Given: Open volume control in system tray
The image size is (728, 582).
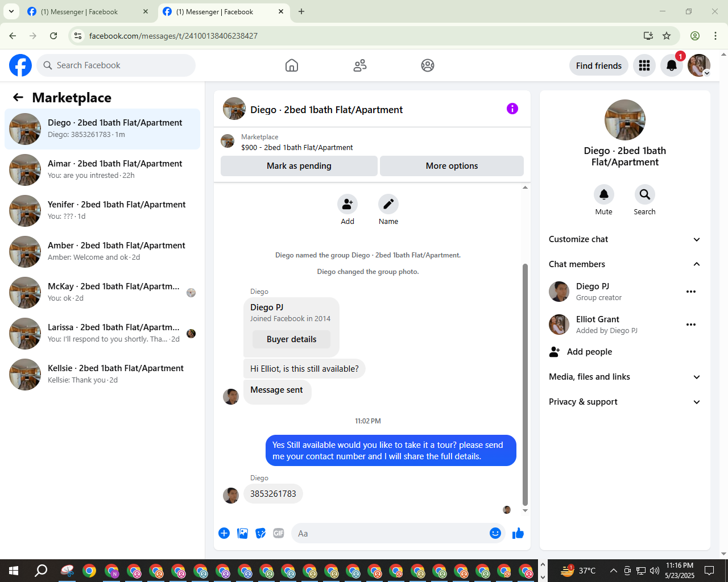Looking at the screenshot, I should pos(655,571).
